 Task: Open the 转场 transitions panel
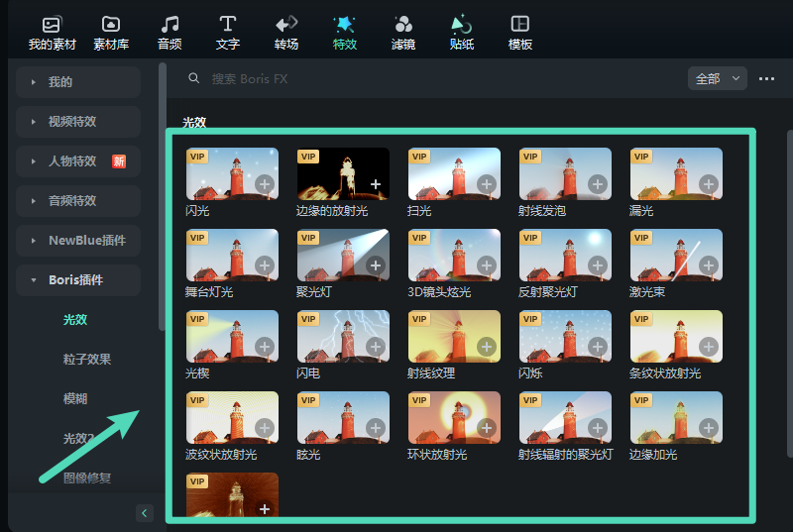[286, 32]
